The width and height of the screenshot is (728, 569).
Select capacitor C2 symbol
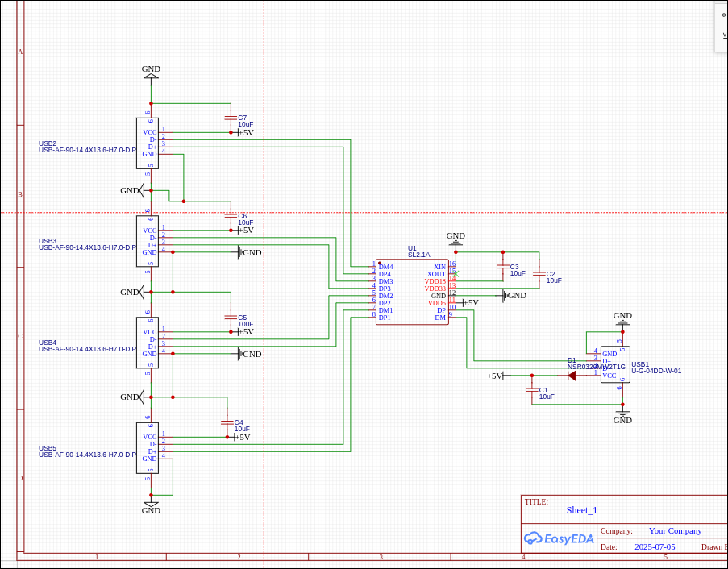[539, 274]
